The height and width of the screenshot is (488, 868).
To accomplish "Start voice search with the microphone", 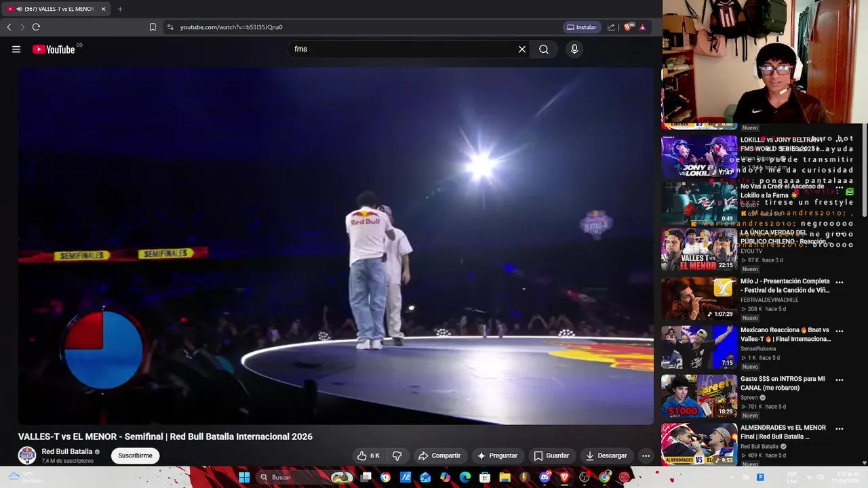I will [574, 49].
